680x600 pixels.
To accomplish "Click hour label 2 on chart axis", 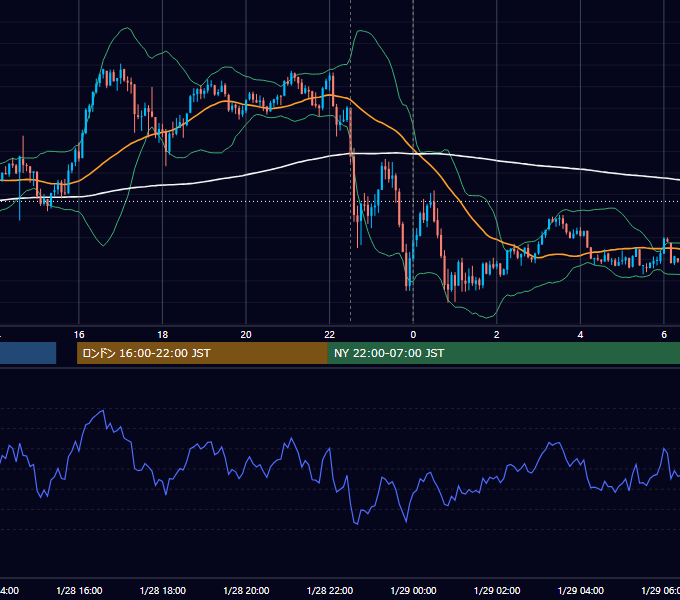I will click(497, 334).
